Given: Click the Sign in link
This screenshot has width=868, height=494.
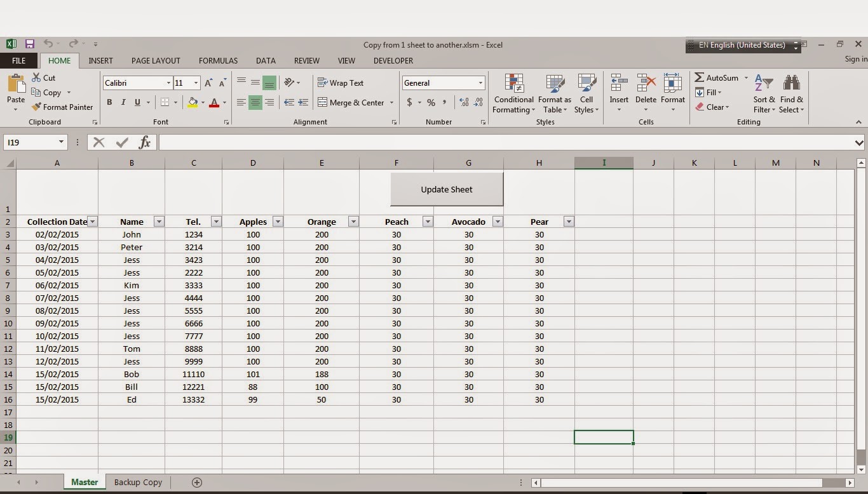Looking at the screenshot, I should point(856,59).
